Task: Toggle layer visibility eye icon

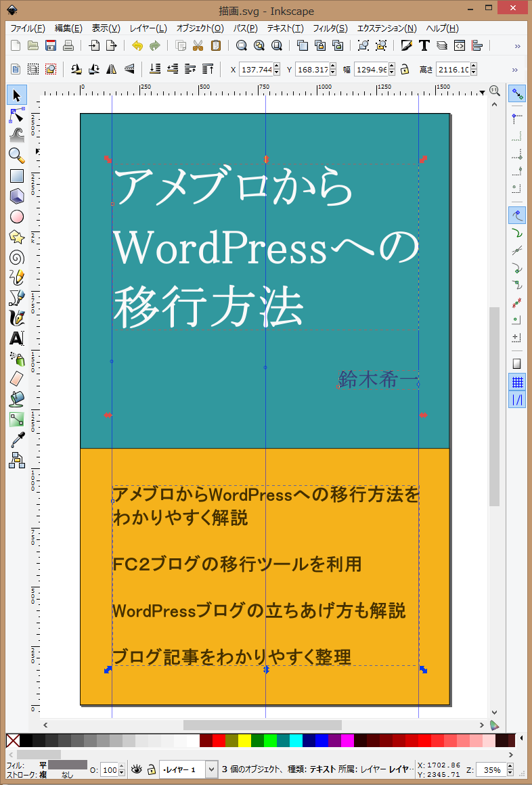Action: tap(137, 769)
